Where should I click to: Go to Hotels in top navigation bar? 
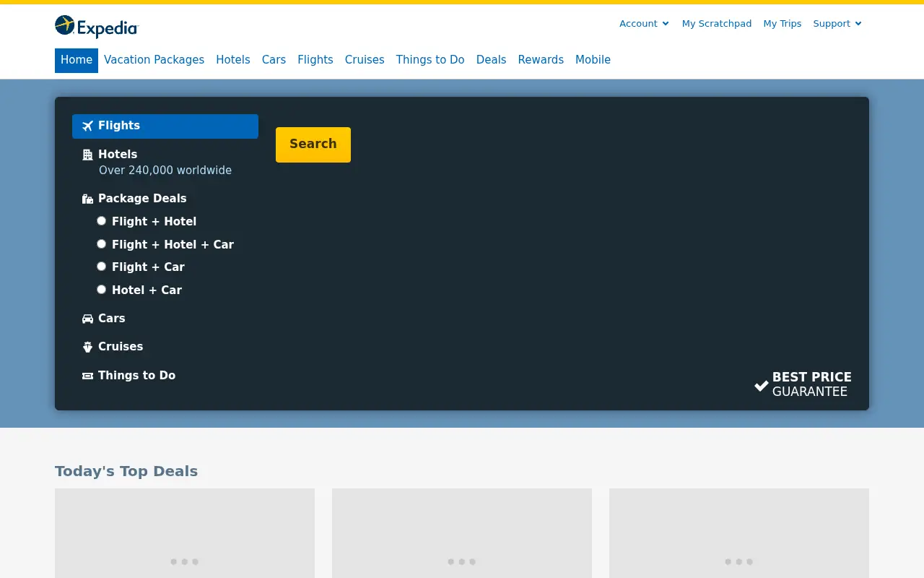pos(233,60)
